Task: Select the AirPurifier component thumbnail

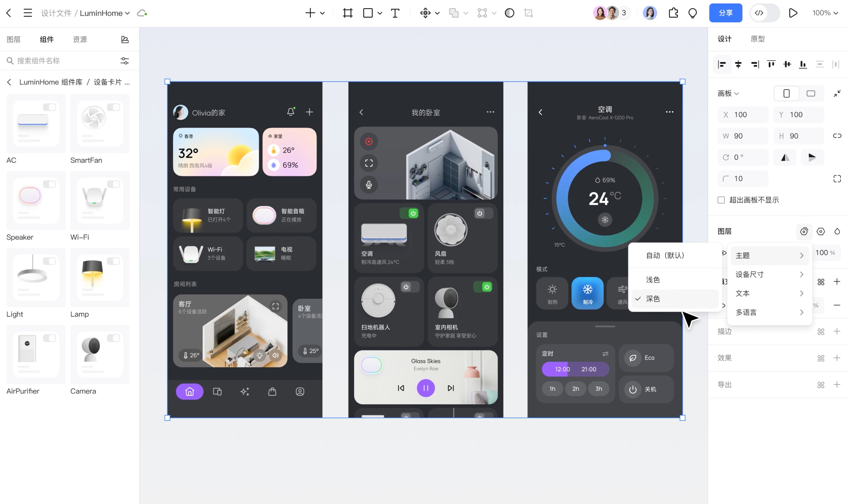Action: tap(36, 355)
